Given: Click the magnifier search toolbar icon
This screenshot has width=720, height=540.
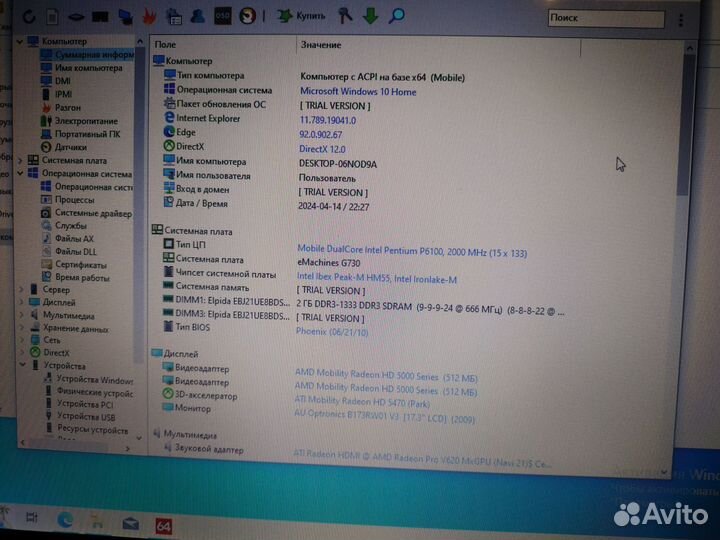Looking at the screenshot, I should (396, 16).
